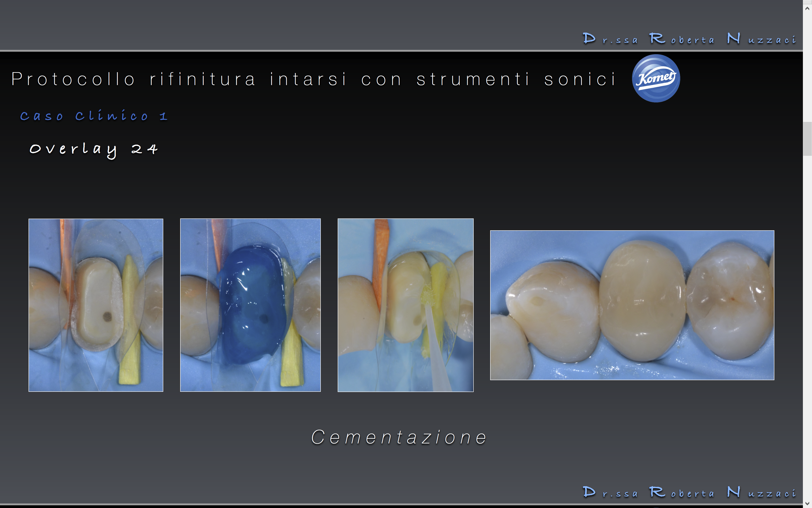Open the third photo with the applicator brush on the tooth
This screenshot has height=508, width=812.
[x=405, y=305]
